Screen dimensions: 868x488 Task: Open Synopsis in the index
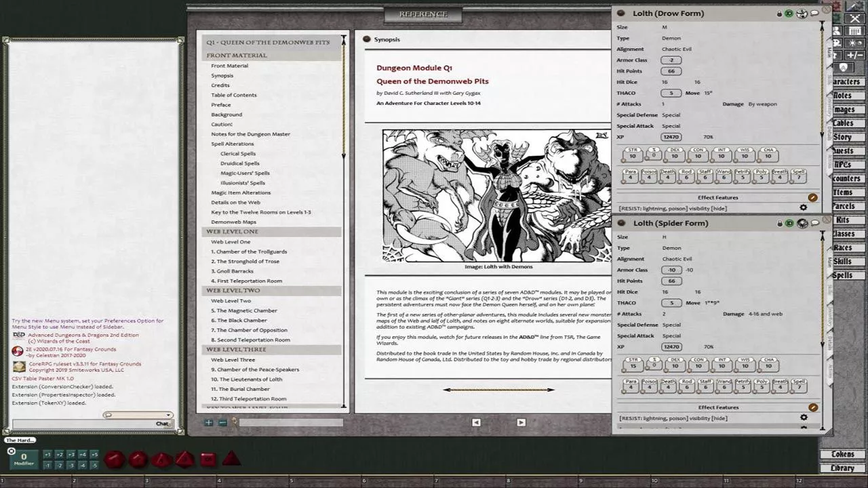222,75
